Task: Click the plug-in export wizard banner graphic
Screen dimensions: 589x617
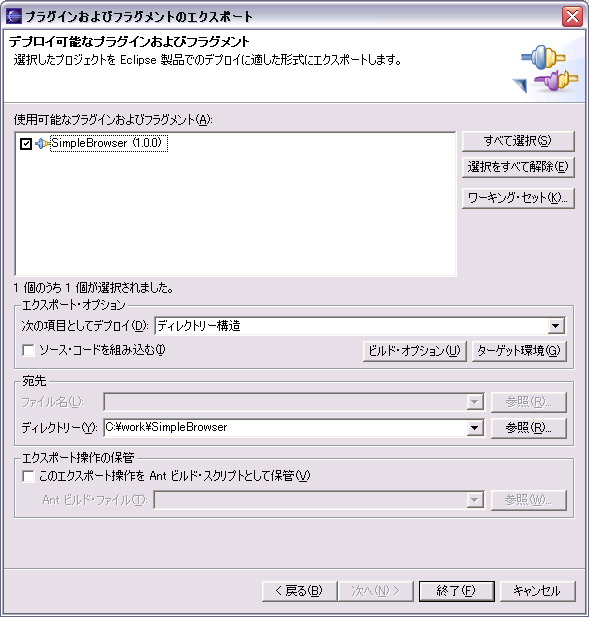Action: (546, 68)
